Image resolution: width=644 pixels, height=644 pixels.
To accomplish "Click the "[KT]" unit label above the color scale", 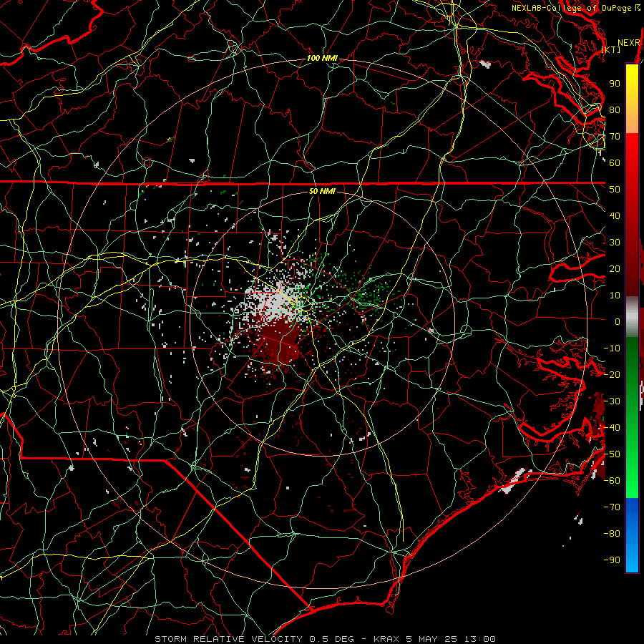I will [611, 49].
